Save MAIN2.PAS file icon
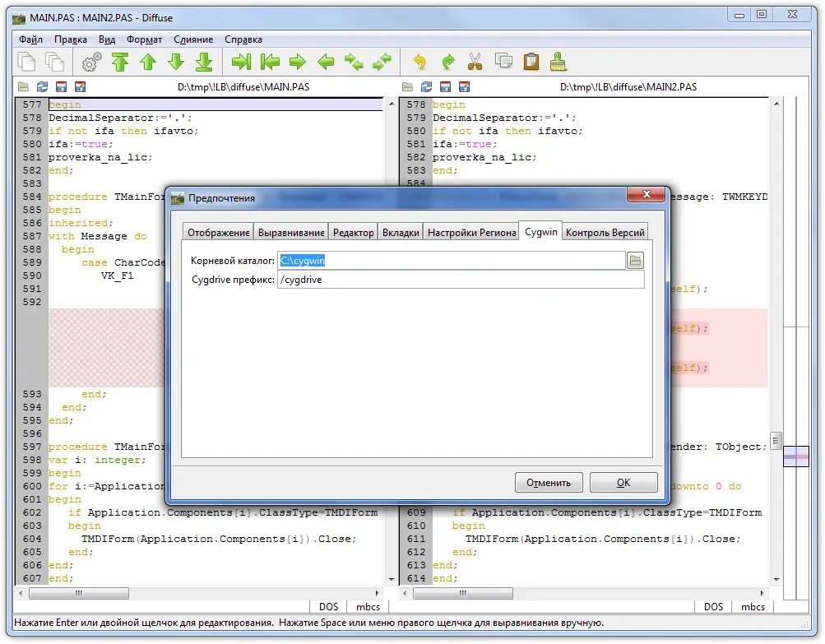Viewport: 825px width, 644px height. click(445, 87)
